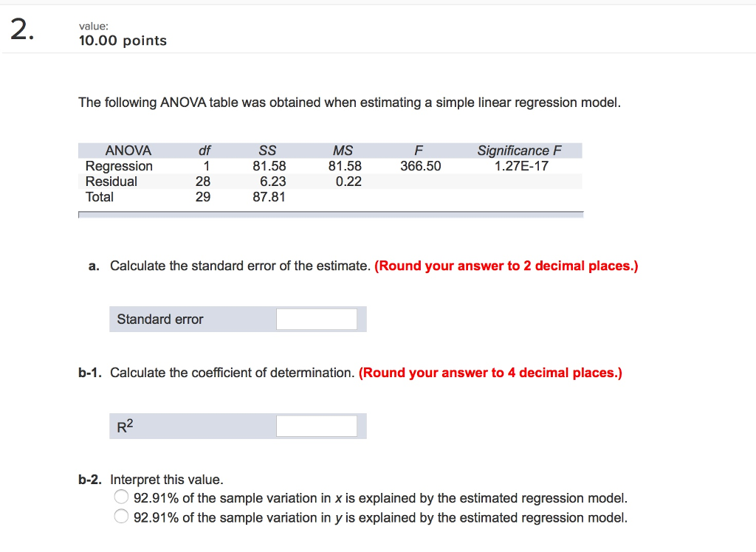Select the answer option about variation in y
This screenshot has width=756, height=552.
[x=121, y=516]
